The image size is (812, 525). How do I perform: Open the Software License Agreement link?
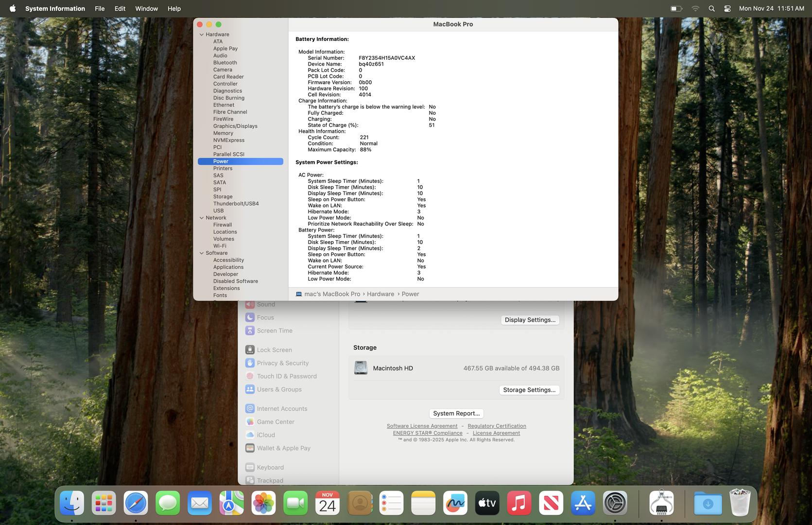point(422,426)
